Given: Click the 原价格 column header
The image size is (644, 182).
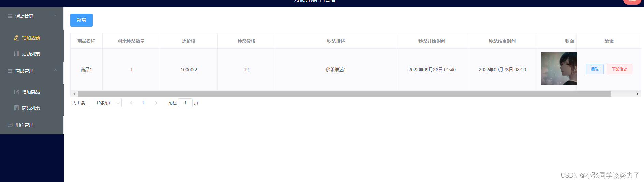Looking at the screenshot, I should tap(189, 41).
